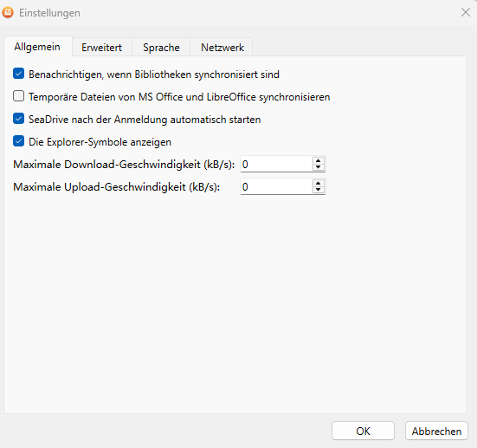The image size is (477, 448).
Task: Toggle the Explorer-Symbole anzeigen checkbox
Action: click(18, 141)
